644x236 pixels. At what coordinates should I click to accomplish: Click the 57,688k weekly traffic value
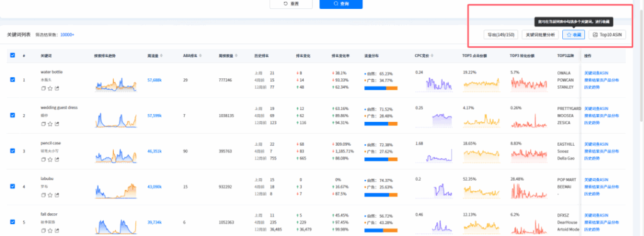pyautogui.click(x=155, y=80)
